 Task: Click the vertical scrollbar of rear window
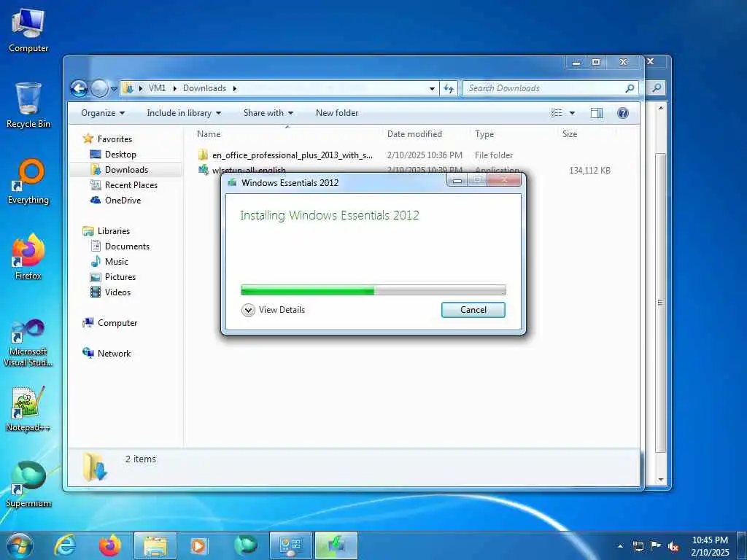(x=660, y=303)
